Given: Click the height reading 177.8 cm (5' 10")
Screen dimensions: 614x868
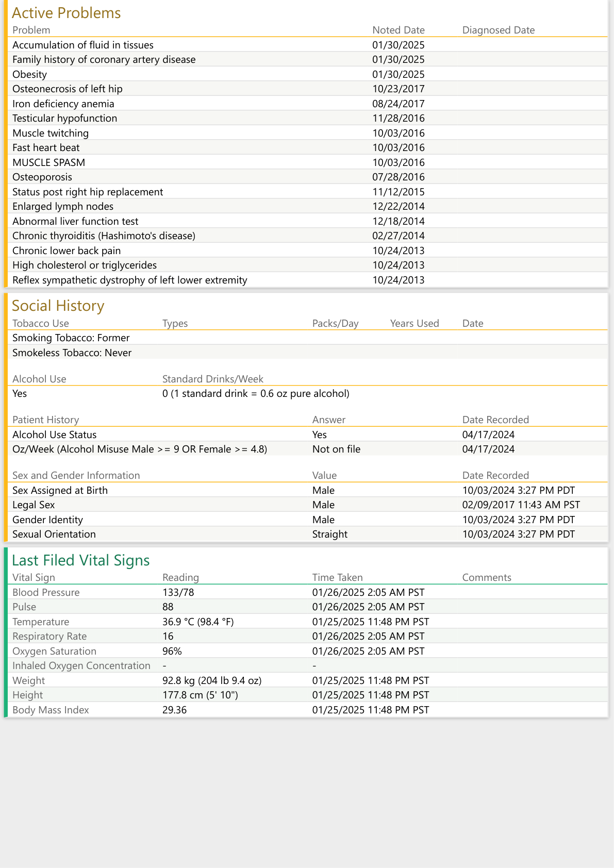Looking at the screenshot, I should [x=200, y=695].
